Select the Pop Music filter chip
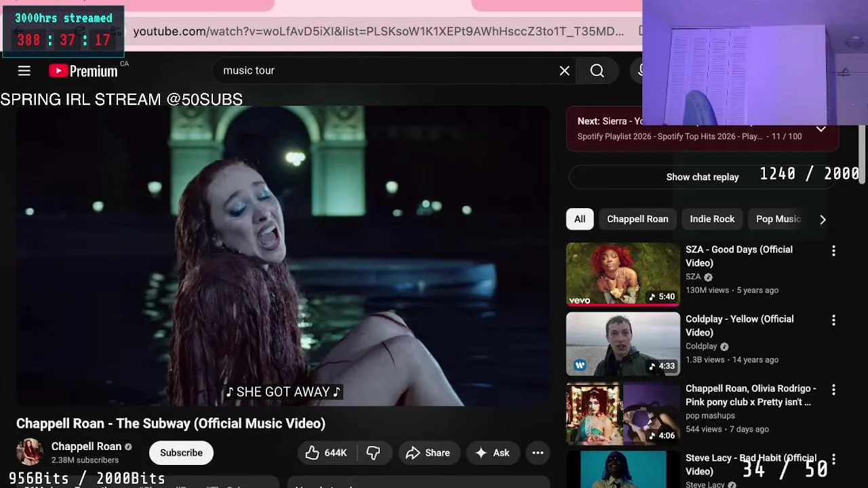868x488 pixels. pyautogui.click(x=778, y=219)
